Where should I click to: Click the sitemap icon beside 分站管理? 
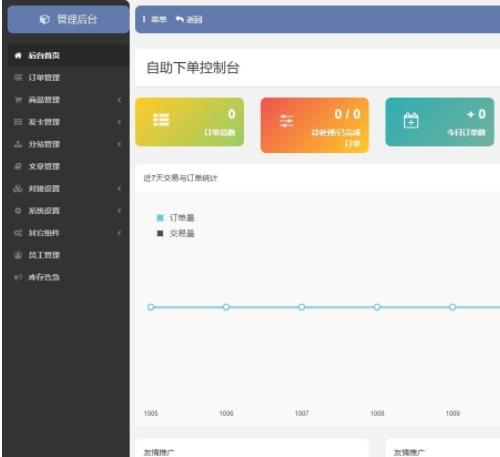point(18,144)
